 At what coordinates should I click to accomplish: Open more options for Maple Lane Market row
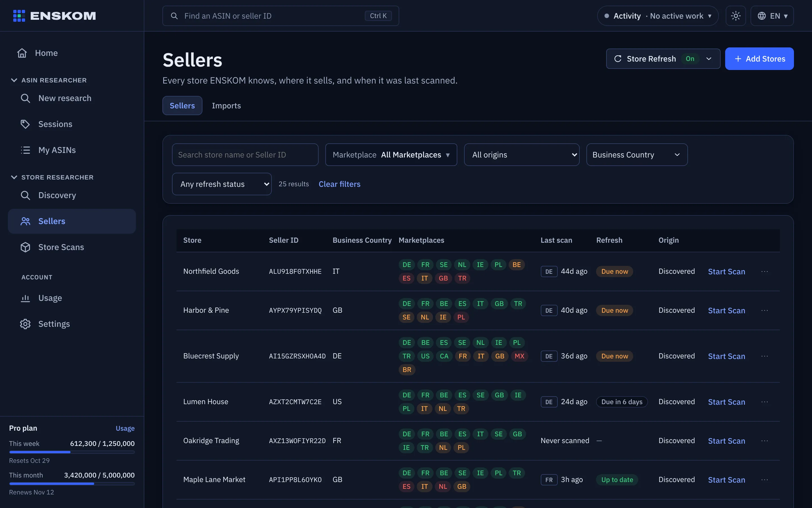coord(765,480)
